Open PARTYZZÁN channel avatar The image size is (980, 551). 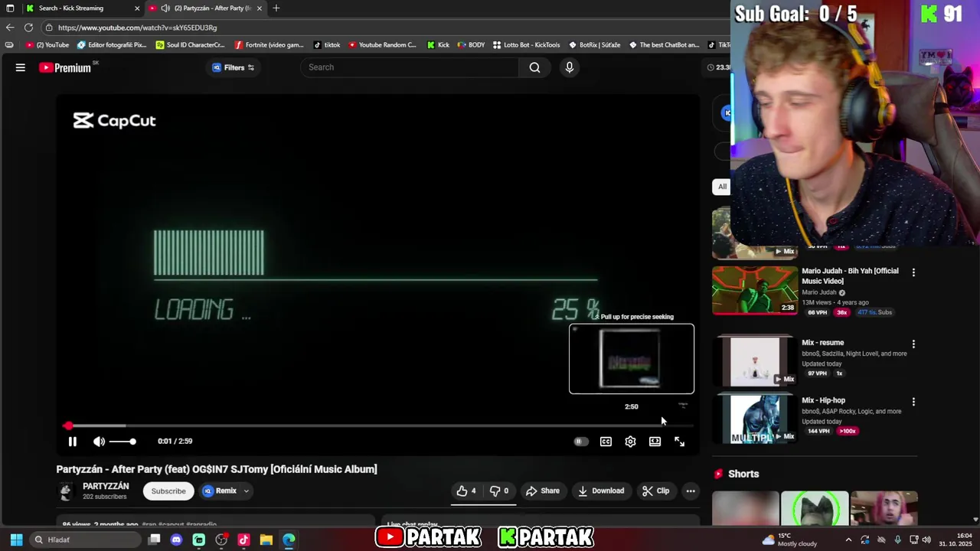click(x=66, y=491)
